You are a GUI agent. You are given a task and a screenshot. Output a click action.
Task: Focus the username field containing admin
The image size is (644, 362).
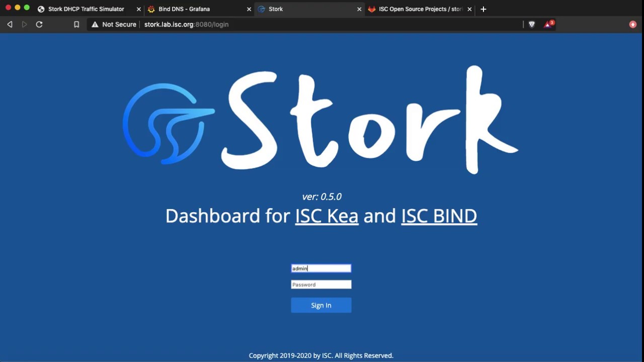click(321, 268)
